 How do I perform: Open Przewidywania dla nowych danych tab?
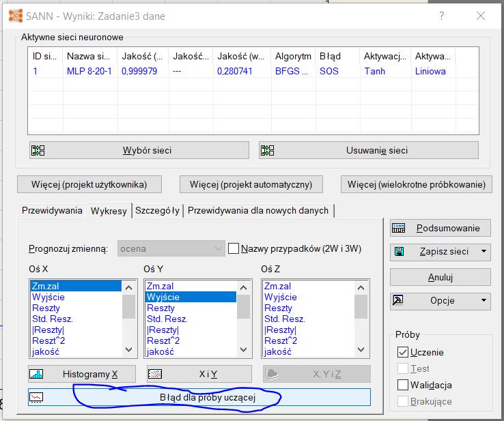258,211
